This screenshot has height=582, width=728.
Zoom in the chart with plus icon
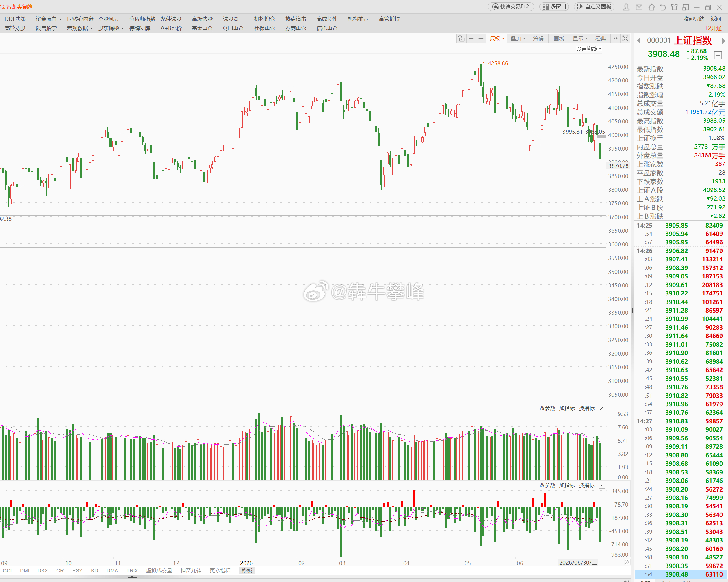(471, 38)
